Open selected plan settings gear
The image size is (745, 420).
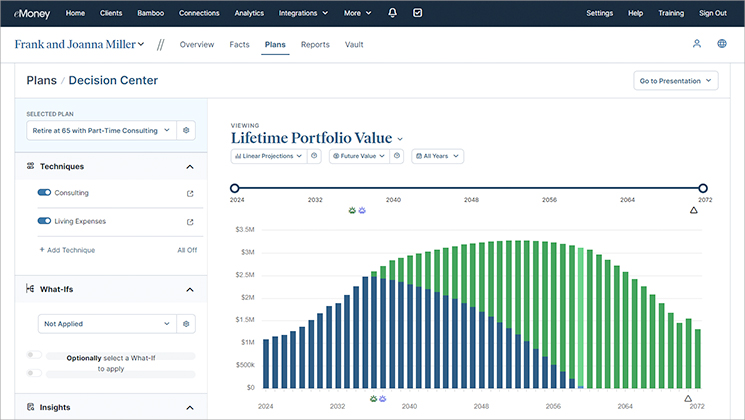[x=186, y=130]
